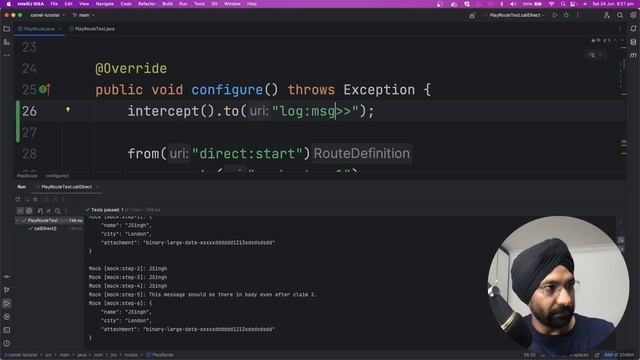Open the Database tool window icon
This screenshot has width=640, height=360.
(x=633, y=42)
